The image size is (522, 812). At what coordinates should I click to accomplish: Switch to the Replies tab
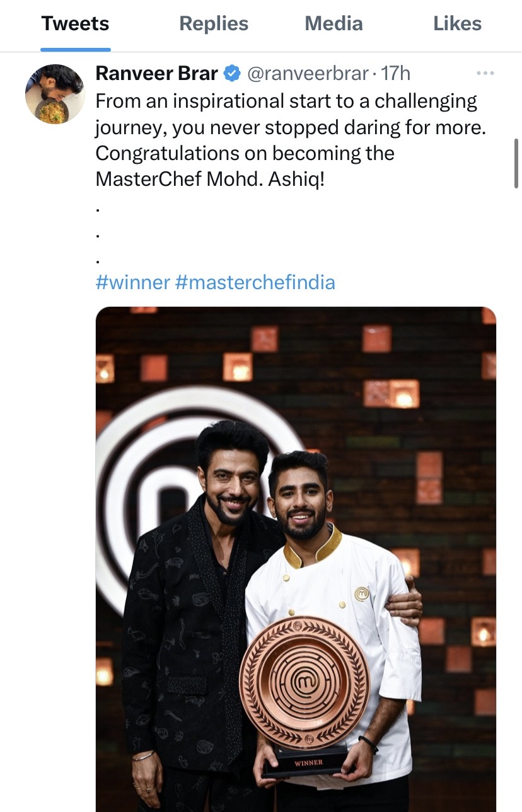[x=214, y=24]
